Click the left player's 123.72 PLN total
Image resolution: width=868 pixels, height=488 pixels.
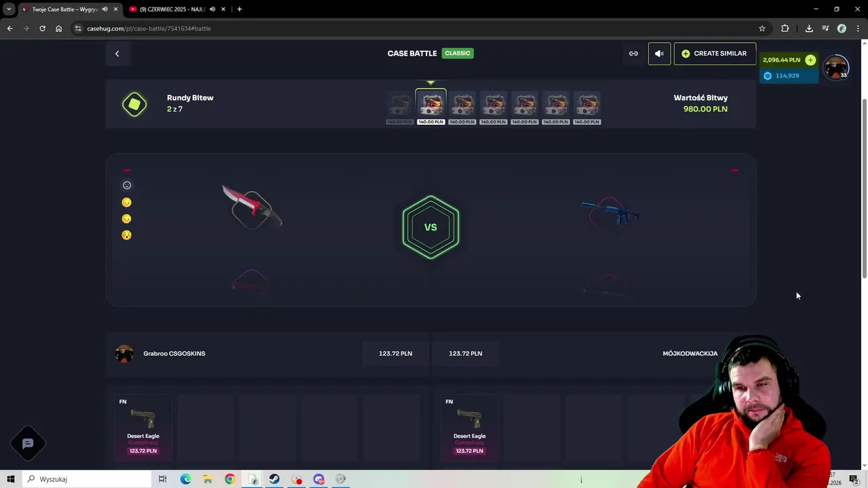coord(395,354)
